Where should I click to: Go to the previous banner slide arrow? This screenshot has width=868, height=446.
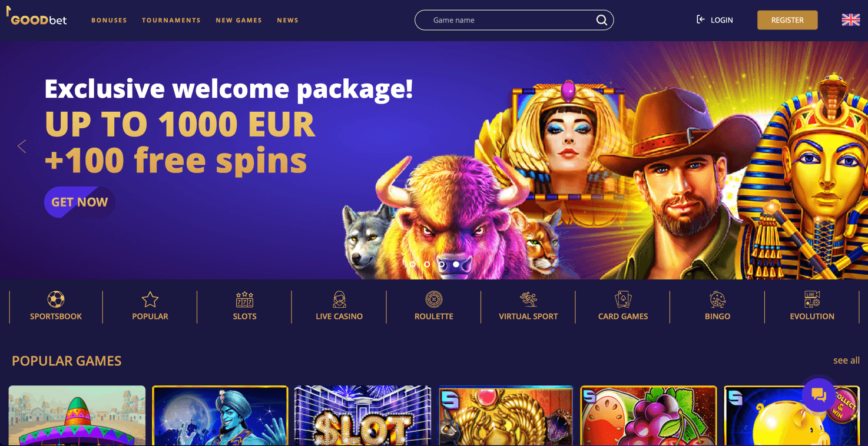point(22,146)
